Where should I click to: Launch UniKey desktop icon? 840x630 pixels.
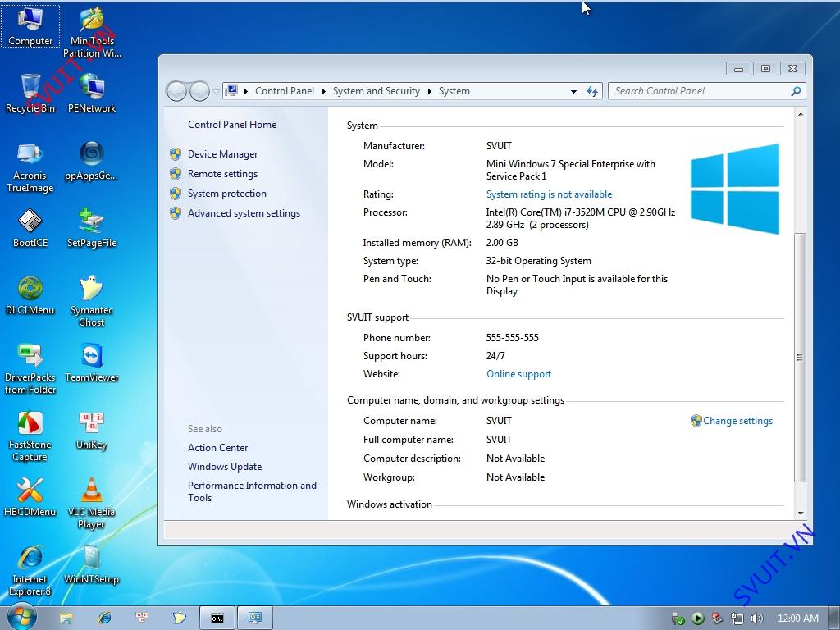[92, 430]
